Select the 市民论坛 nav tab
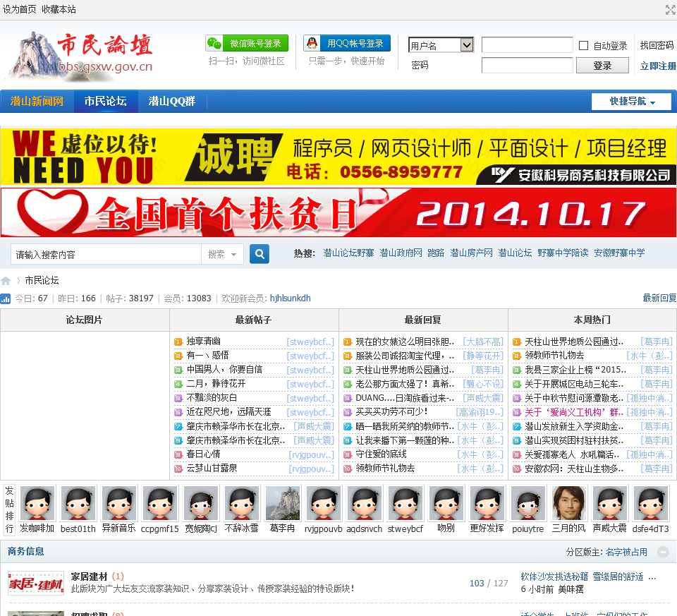The width and height of the screenshot is (677, 616). pos(105,101)
